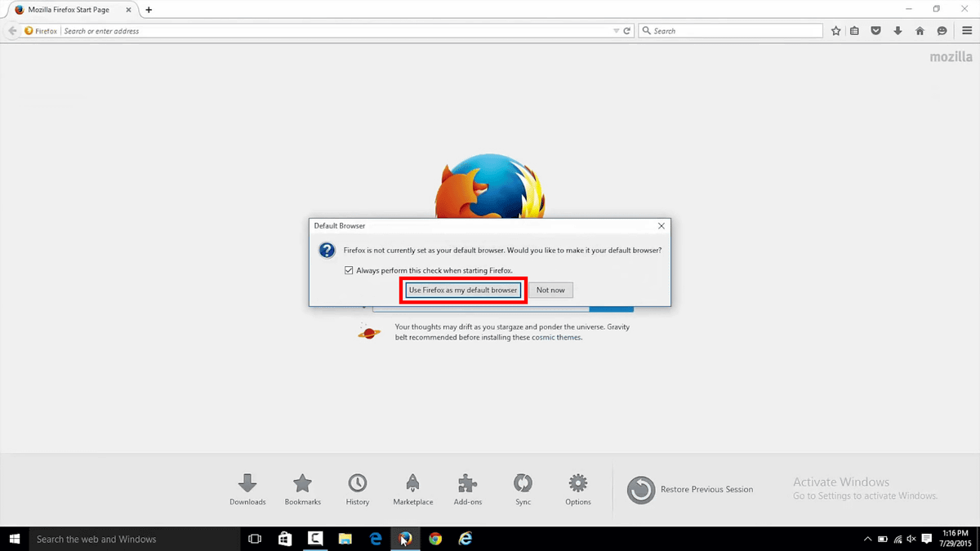Viewport: 980px width, 551px height.
Task: Open Add-ons from the start page
Action: pos(468,490)
